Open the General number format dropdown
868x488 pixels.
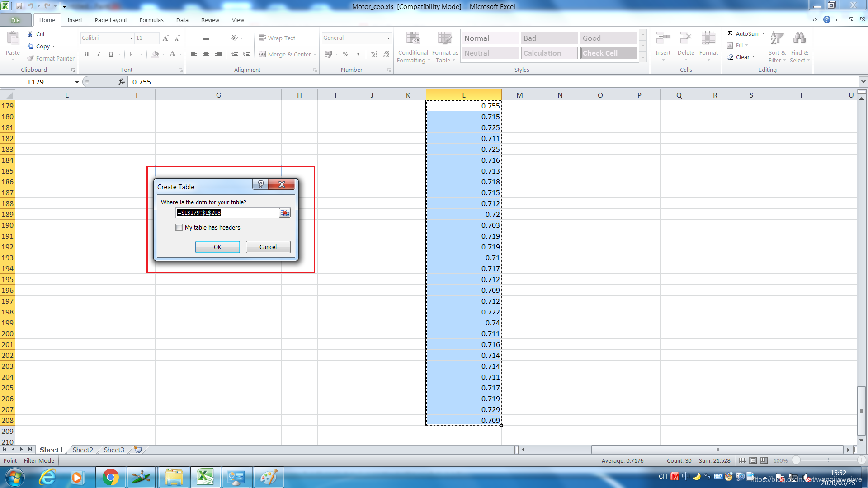point(388,38)
